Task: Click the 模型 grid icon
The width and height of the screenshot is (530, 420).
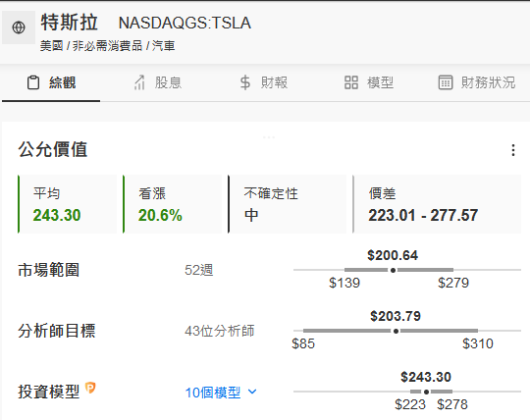Action: click(351, 82)
